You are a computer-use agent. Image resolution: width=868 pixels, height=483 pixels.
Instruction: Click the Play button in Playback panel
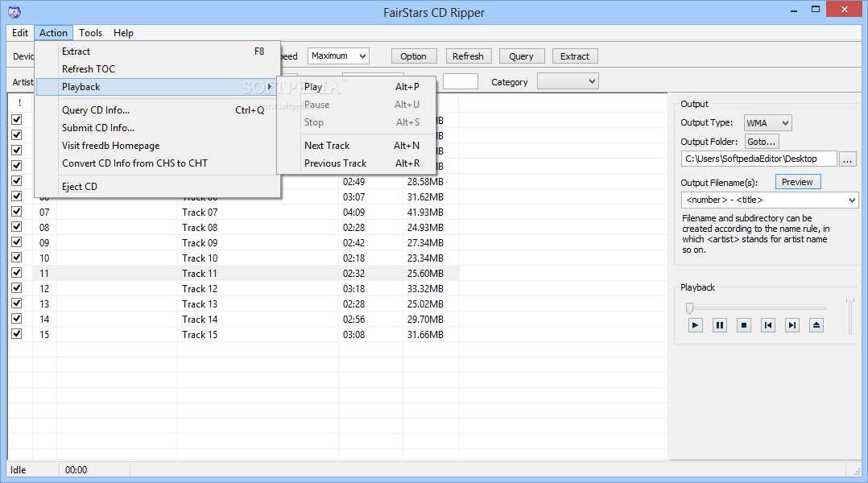tap(696, 325)
